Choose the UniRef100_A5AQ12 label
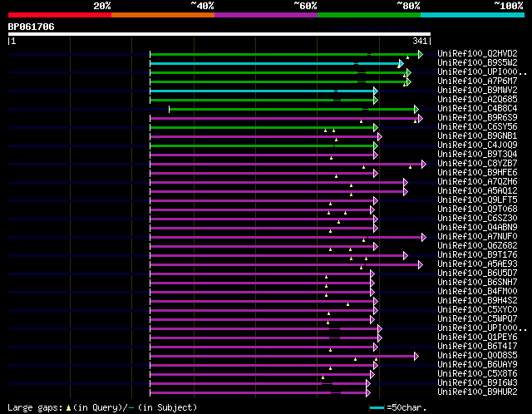This screenshot has height=414, width=532. [x=477, y=190]
